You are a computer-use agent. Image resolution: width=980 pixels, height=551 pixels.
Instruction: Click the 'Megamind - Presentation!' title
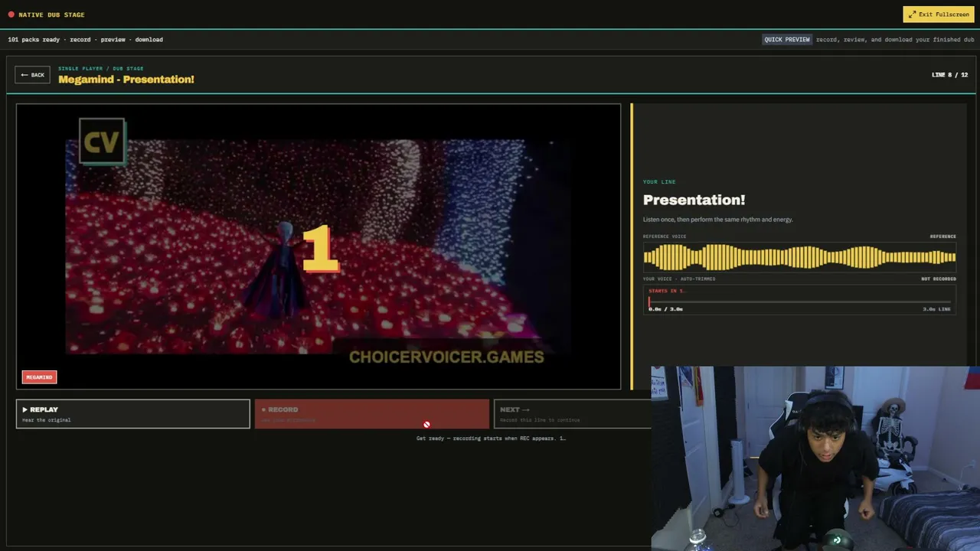tap(126, 80)
